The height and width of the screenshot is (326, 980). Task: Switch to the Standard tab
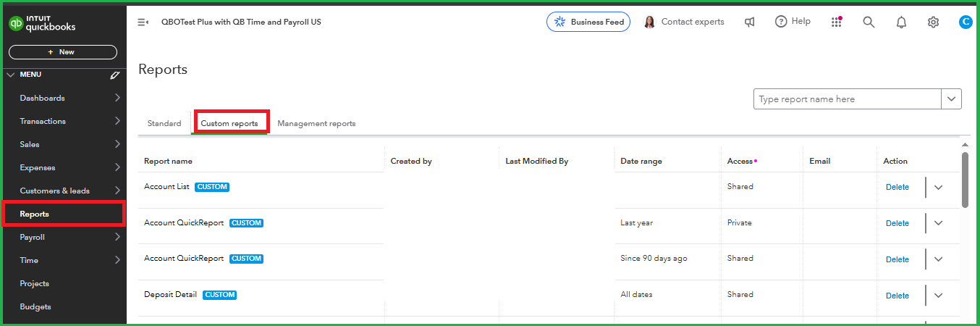pyautogui.click(x=164, y=123)
